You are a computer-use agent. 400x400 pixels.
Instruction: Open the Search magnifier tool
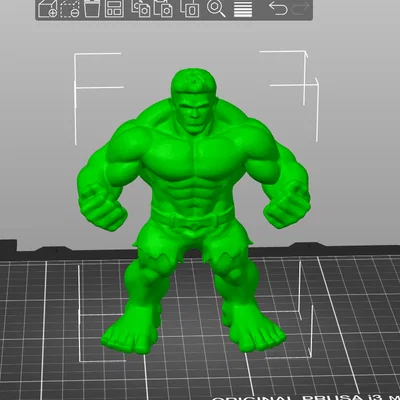point(216,8)
